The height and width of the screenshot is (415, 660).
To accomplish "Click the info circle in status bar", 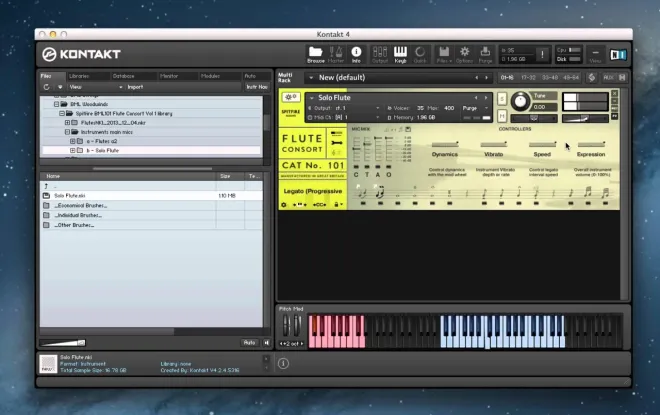I will pyautogui.click(x=283, y=363).
